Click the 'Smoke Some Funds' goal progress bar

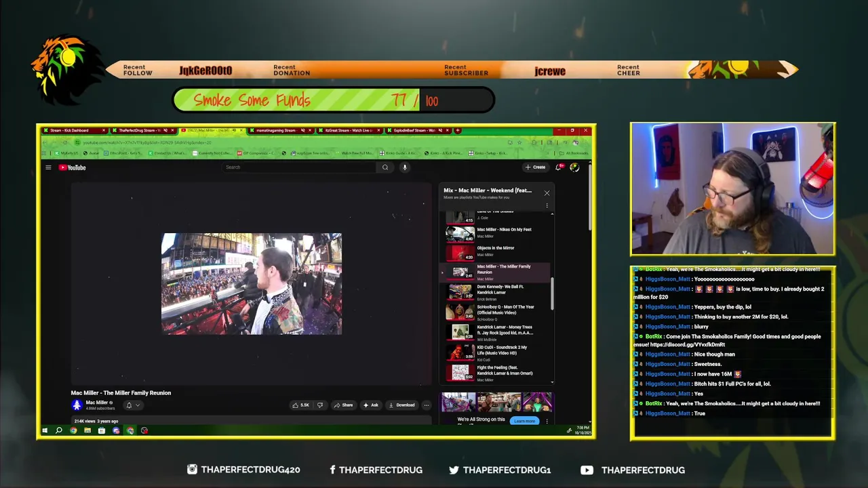333,100
